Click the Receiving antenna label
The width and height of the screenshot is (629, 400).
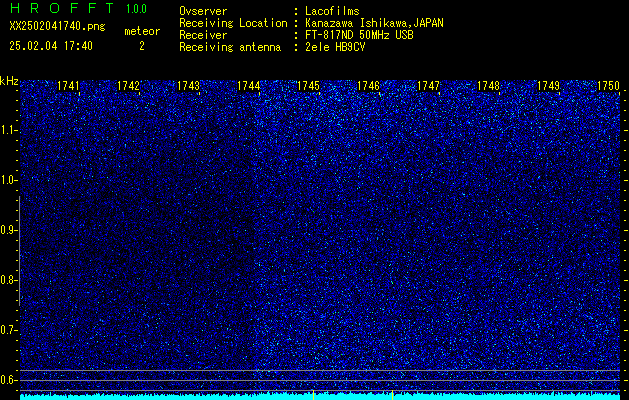coord(230,47)
